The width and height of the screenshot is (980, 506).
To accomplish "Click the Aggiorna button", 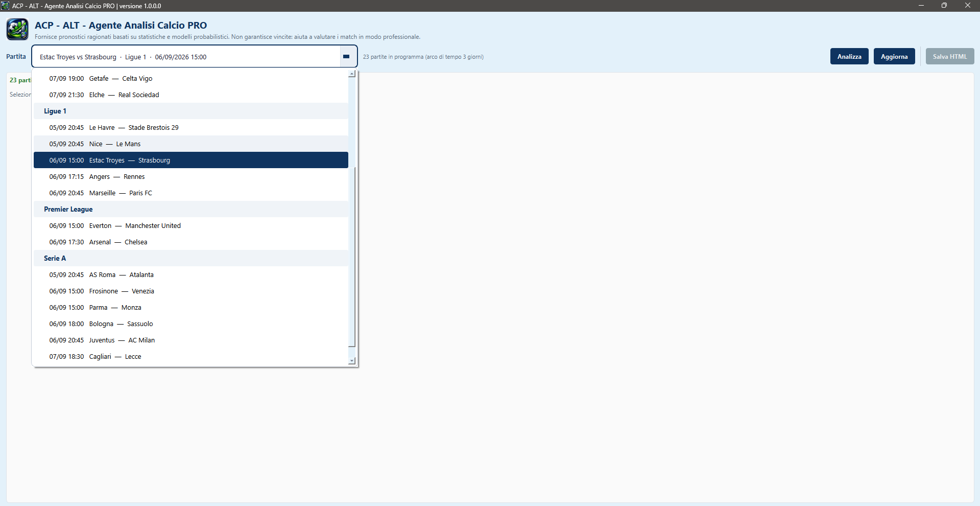I will click(x=894, y=56).
